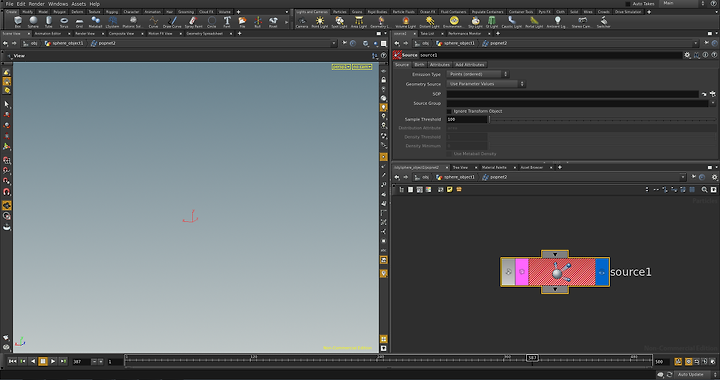Open the Emission Type dropdown
Image resolution: width=720 pixels, height=380 pixels.
click(478, 74)
